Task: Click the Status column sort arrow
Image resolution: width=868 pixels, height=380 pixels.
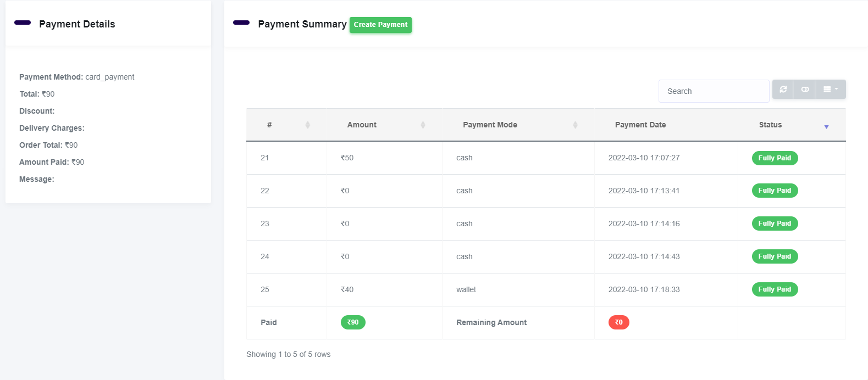Action: click(x=826, y=126)
